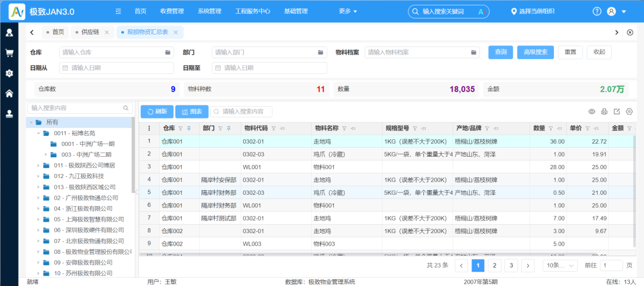Open the 10条 page size dropdown

(560, 266)
